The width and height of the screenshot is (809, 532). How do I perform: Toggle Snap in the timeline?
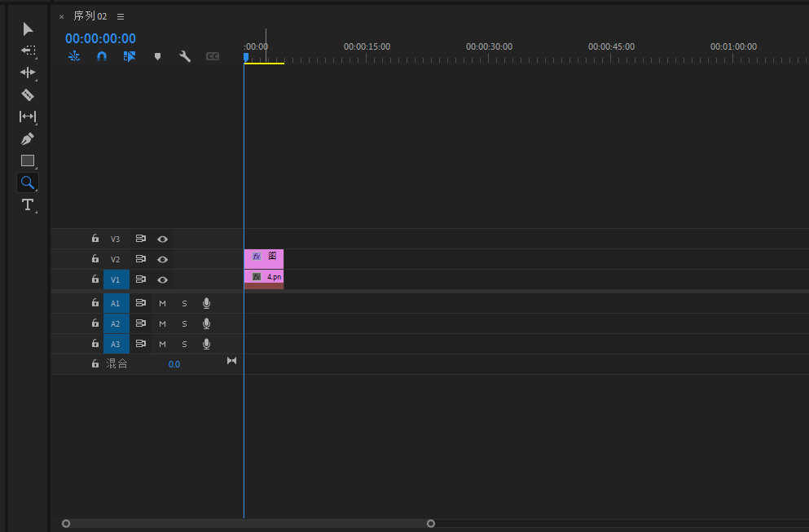(x=102, y=57)
